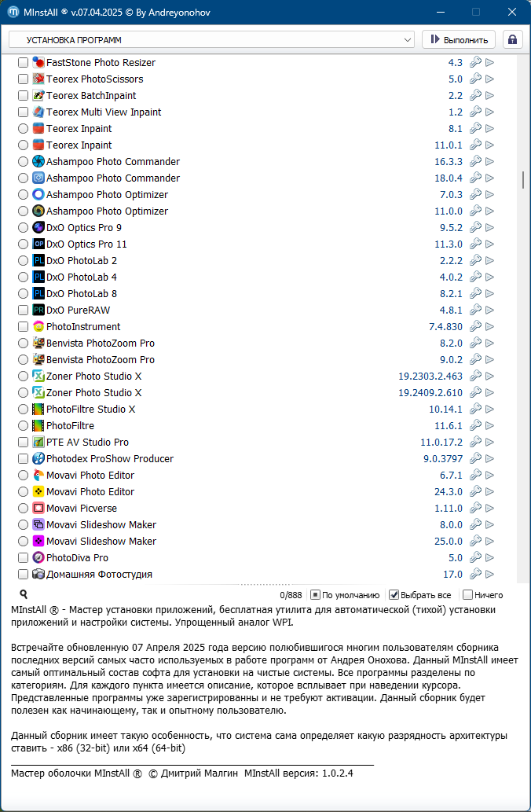
Task: Click the key icon for Movavi Slideshow Maker 25.0.0
Action: click(476, 541)
